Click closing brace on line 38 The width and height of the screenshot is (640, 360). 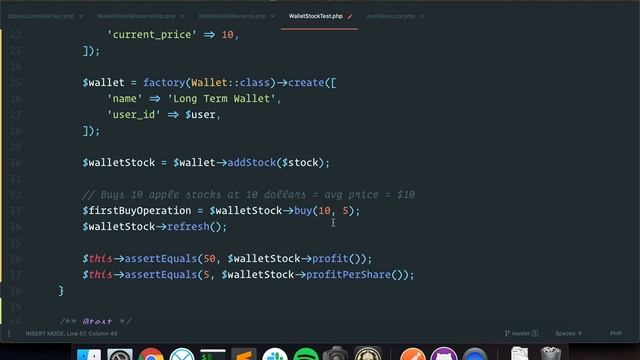pos(61,291)
